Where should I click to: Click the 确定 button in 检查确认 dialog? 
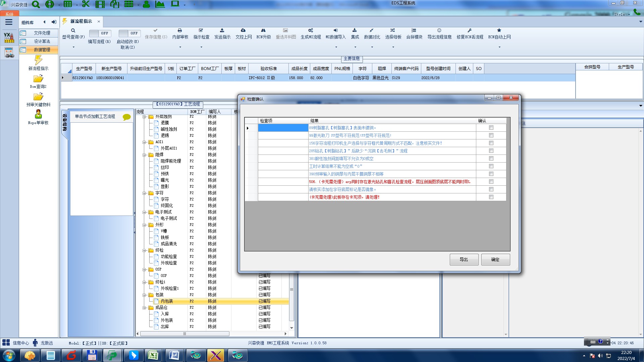tap(495, 259)
